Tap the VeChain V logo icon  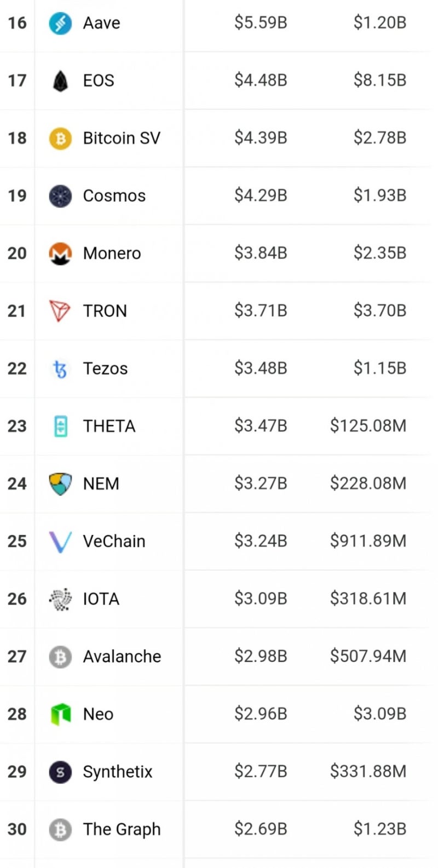(60, 541)
